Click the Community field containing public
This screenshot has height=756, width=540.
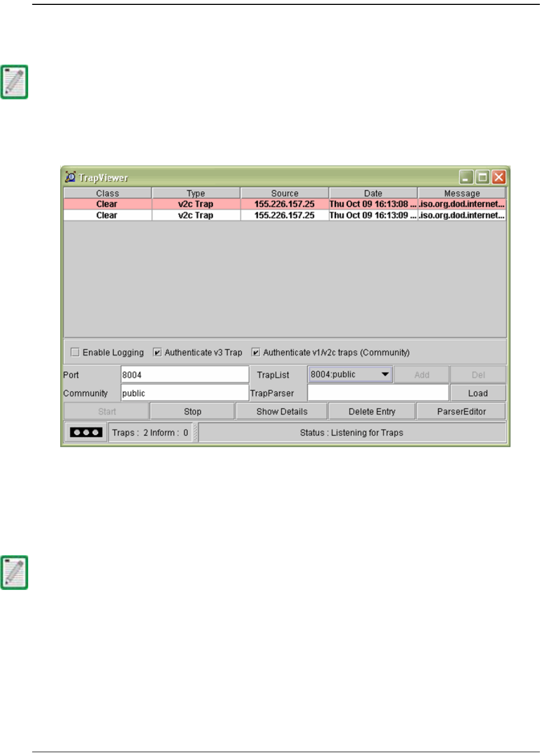185,393
